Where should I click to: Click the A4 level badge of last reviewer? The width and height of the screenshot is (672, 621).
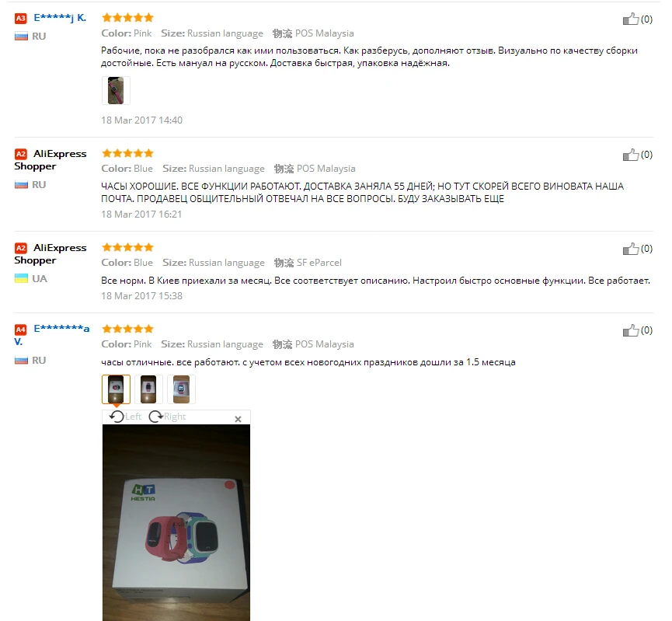tap(20, 330)
